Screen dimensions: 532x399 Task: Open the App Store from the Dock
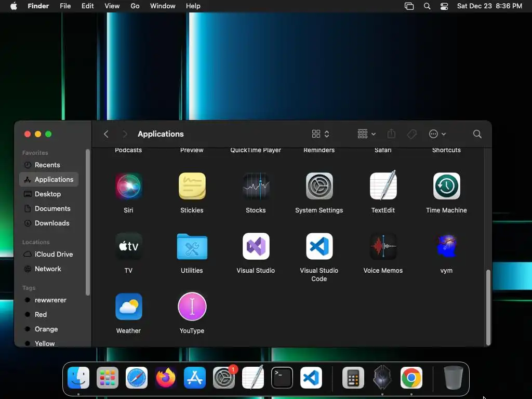click(x=195, y=378)
